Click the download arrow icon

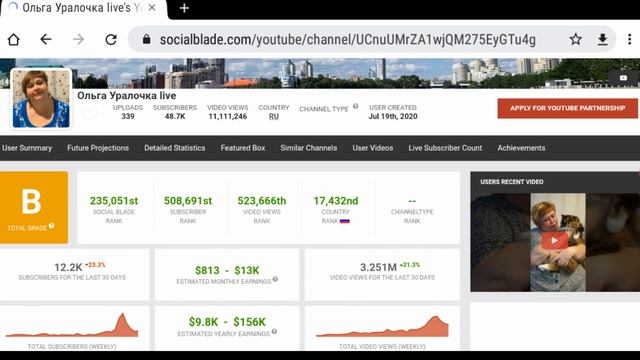tap(602, 40)
